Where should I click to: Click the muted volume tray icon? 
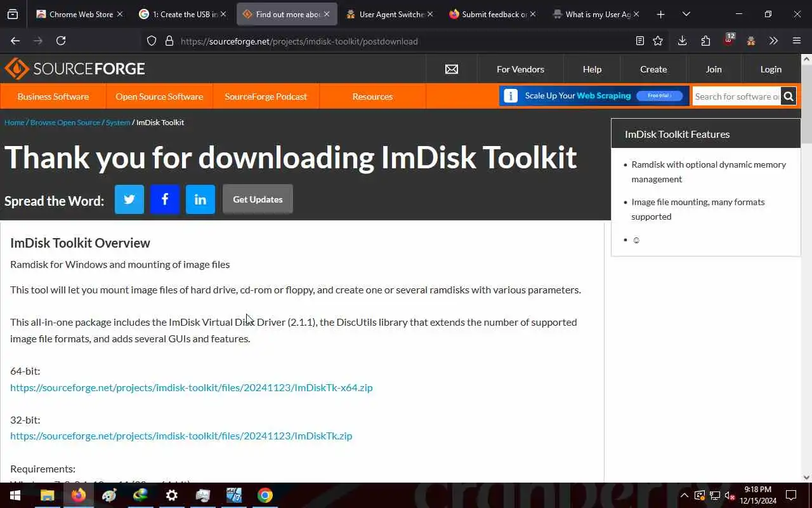(x=730, y=495)
